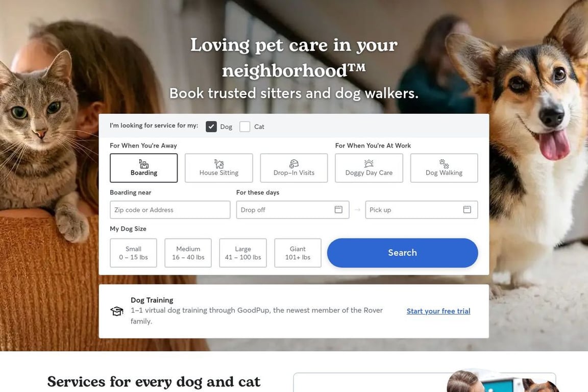Viewport: 588px width, 392px height.
Task: Follow the Start your free trial link
Action: pyautogui.click(x=438, y=311)
